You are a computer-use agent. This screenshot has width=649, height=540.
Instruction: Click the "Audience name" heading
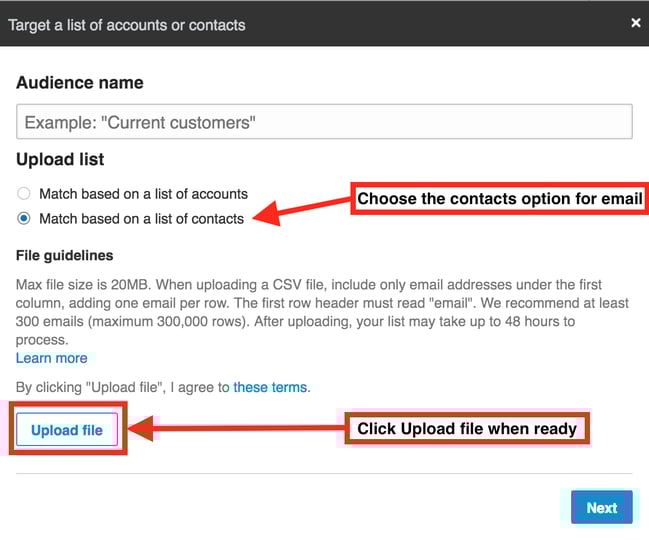pos(80,83)
